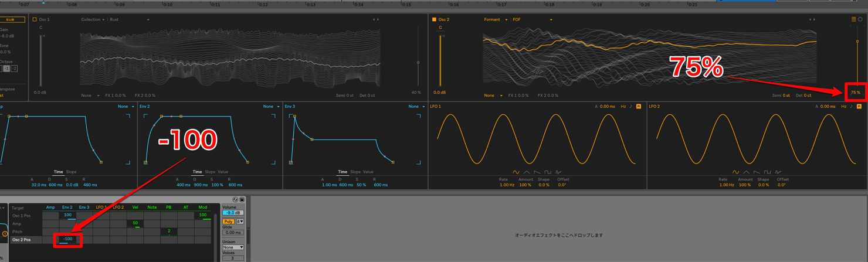Choose the triangle waveform for LFO 1
The height and width of the screenshot is (262, 868).
point(527,172)
